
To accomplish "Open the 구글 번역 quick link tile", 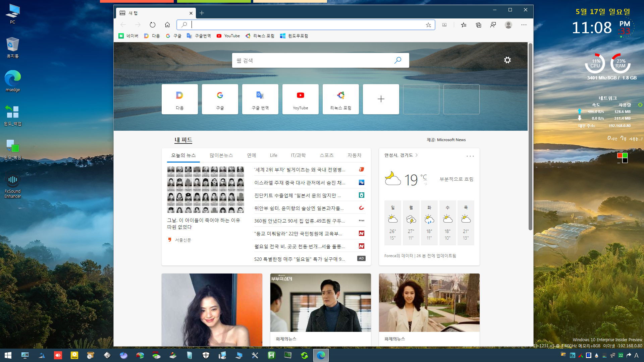I will 260,99.
